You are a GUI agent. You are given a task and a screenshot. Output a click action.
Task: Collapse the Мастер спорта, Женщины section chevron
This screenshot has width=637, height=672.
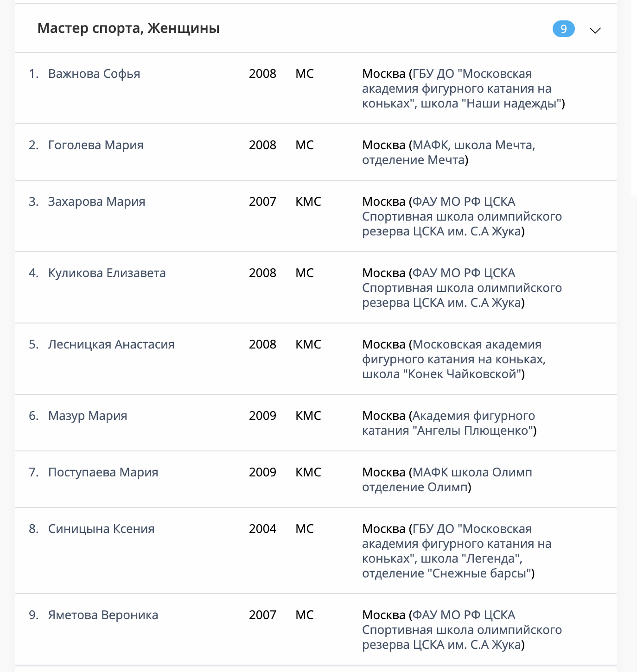coord(595,30)
